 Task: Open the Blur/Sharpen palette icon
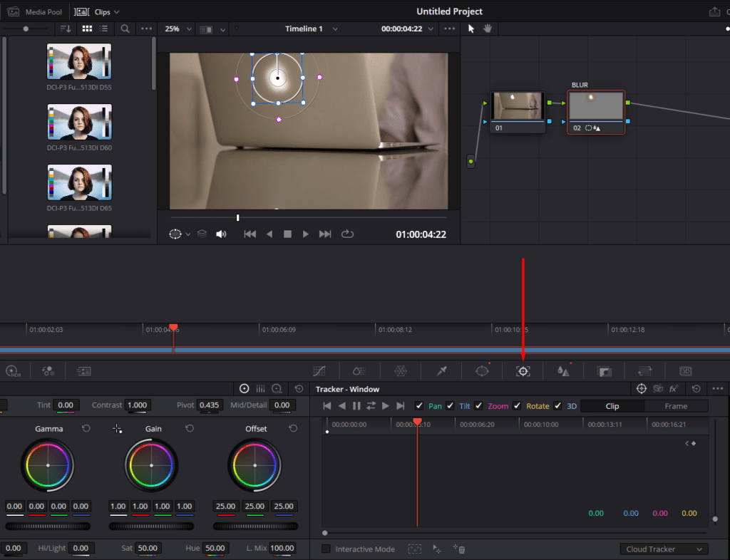pos(564,371)
